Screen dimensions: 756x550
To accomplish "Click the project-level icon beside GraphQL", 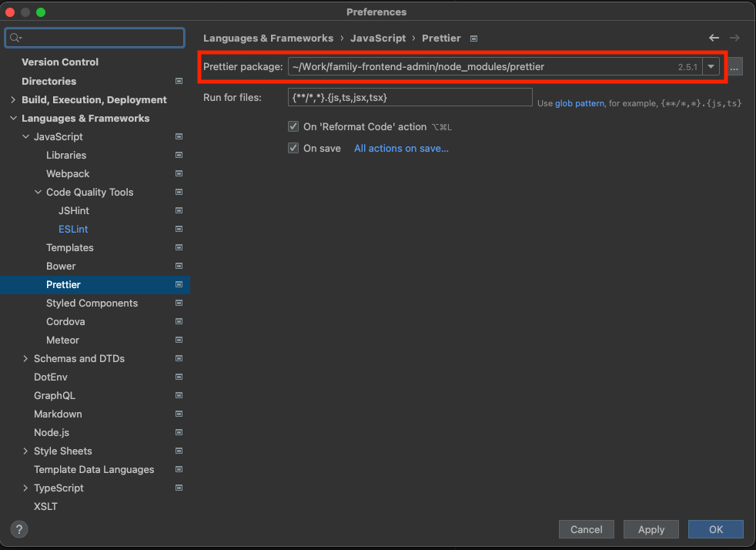I will coord(179,395).
